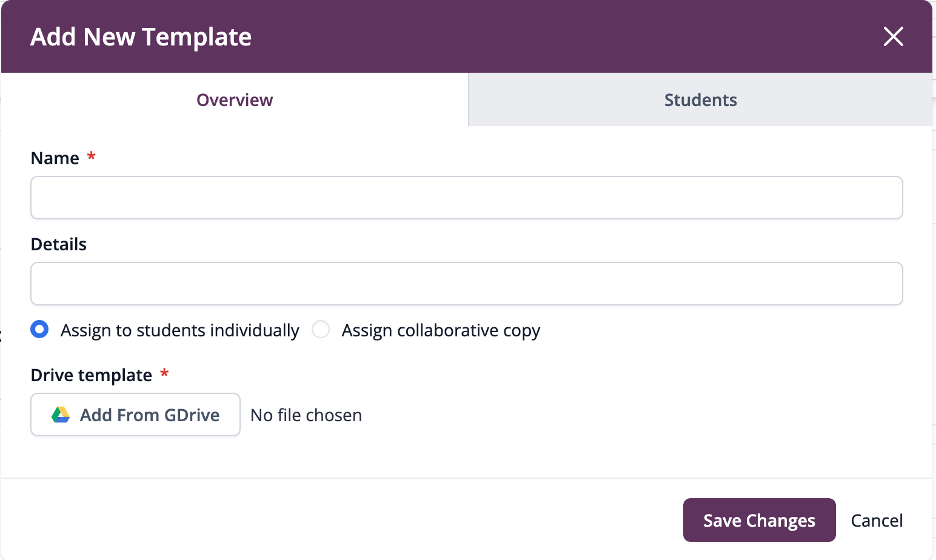Dismiss the dialog using the X icon
The width and height of the screenshot is (936, 560).
(894, 36)
